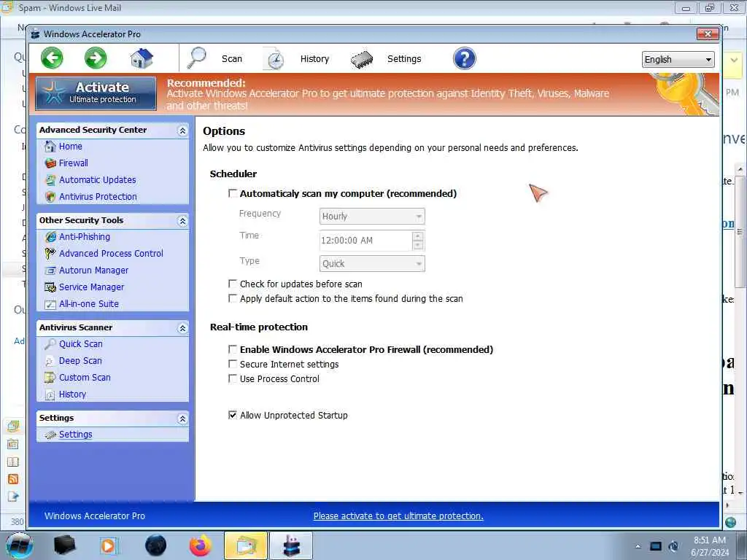
Task: Click Activate Ultimate protection button
Action: [96, 93]
